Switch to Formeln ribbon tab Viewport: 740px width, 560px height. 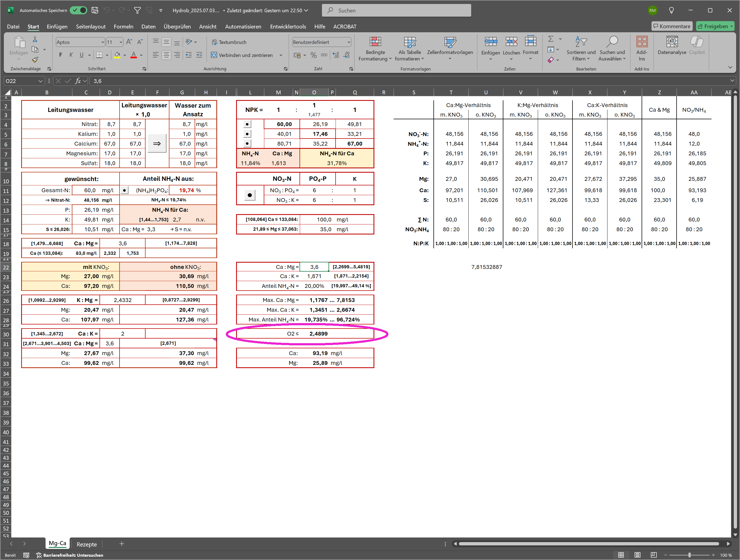coord(123,26)
